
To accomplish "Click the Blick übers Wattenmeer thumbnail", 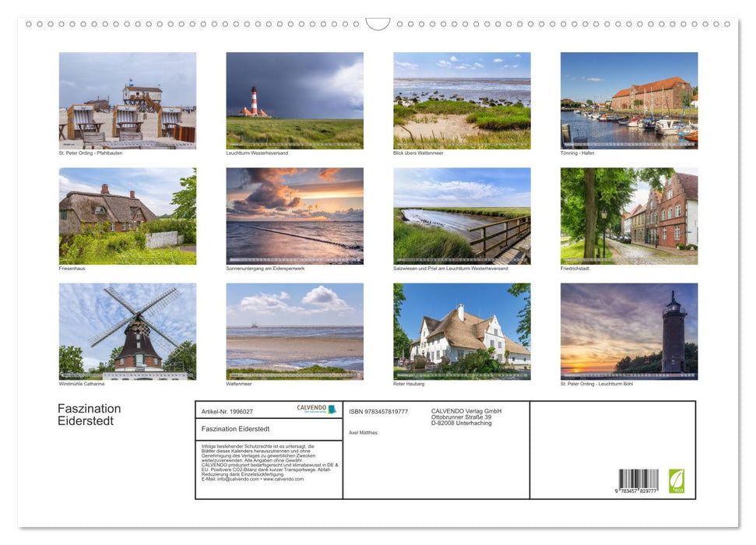I will (x=462, y=100).
